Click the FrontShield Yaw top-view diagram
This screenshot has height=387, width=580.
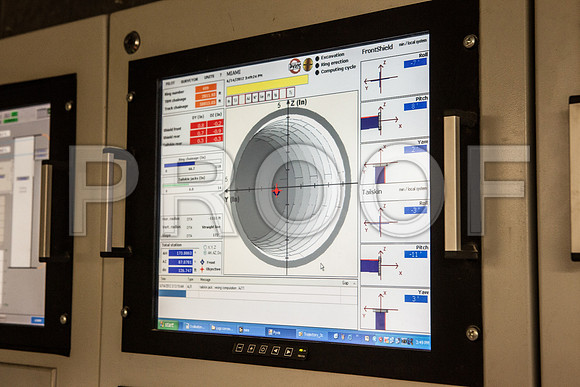point(381,165)
